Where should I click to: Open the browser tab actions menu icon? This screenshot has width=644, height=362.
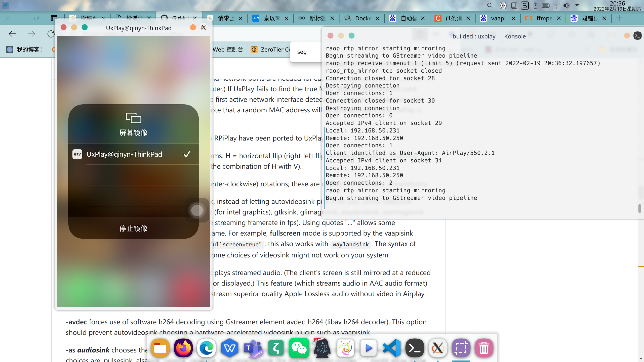coord(54,18)
